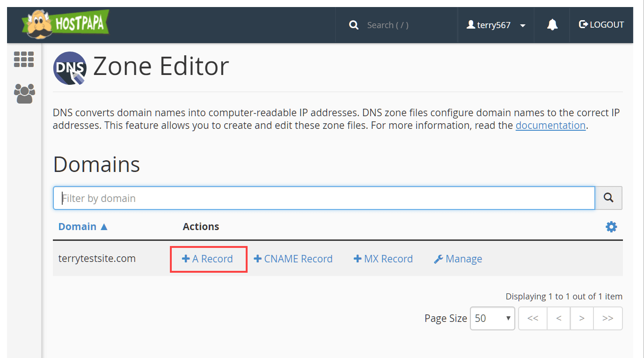This screenshot has width=644, height=358.
Task: Go to the last page (>>)
Action: [x=608, y=318]
